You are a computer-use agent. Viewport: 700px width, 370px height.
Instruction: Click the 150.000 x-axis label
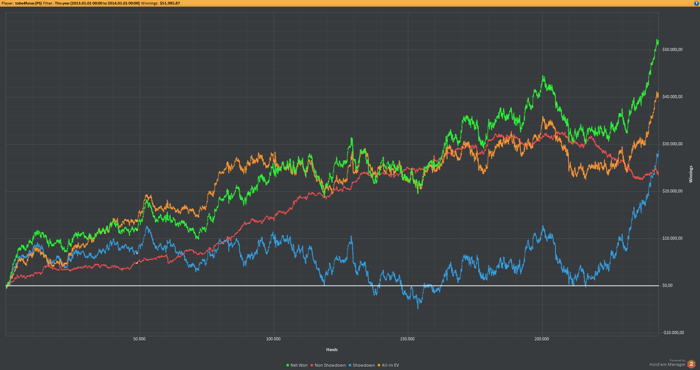(x=408, y=339)
